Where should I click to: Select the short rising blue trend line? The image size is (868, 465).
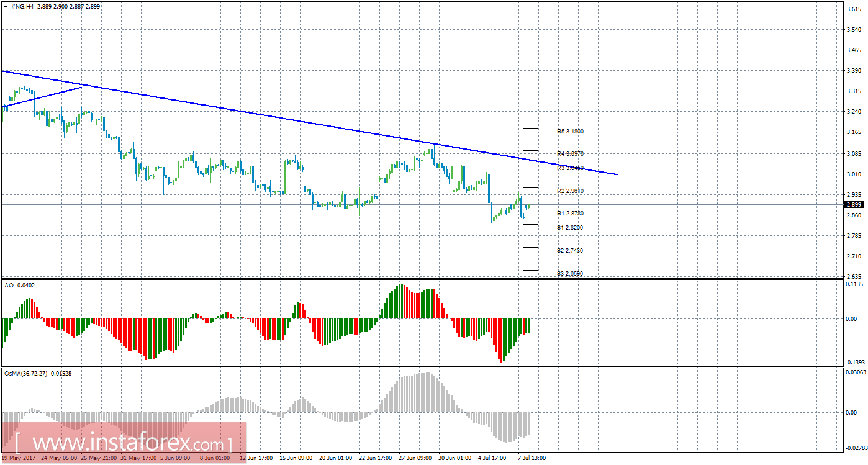(42, 97)
